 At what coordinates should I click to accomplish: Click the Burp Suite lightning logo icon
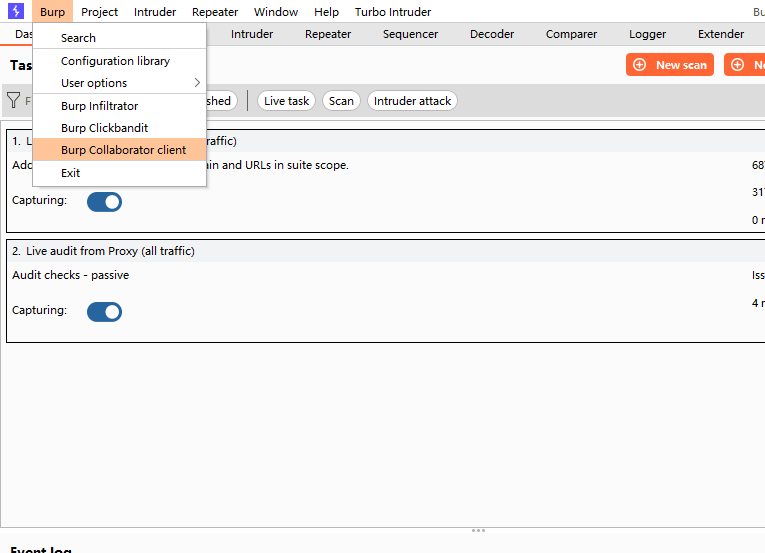(16, 11)
